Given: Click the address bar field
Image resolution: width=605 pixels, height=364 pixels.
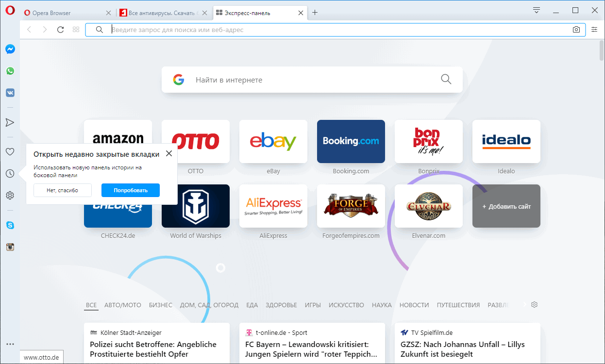Looking at the screenshot, I should (335, 30).
